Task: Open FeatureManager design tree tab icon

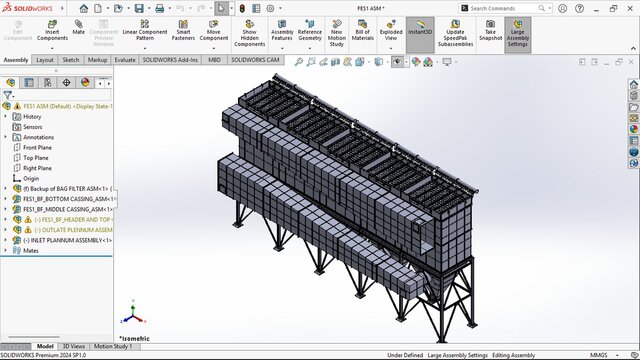Action: tap(11, 82)
